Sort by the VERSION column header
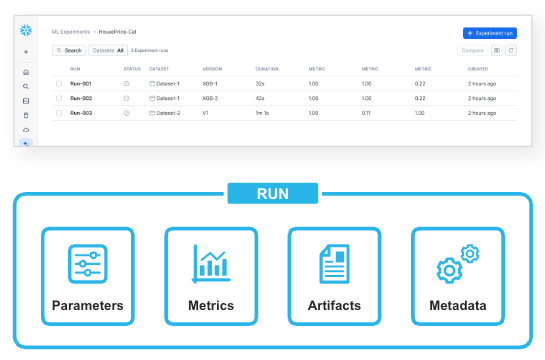This screenshot has width=545, height=360. tap(212, 69)
